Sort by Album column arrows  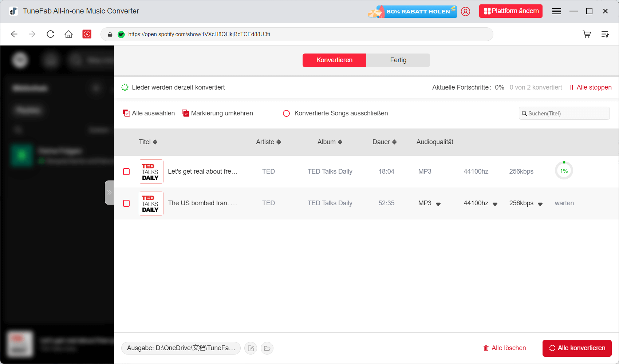pos(340,142)
